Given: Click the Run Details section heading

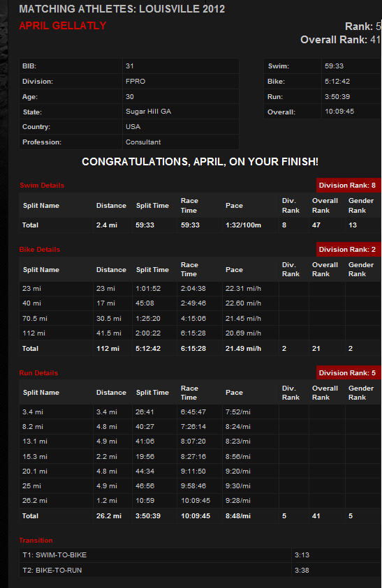Looking at the screenshot, I should point(38,372).
